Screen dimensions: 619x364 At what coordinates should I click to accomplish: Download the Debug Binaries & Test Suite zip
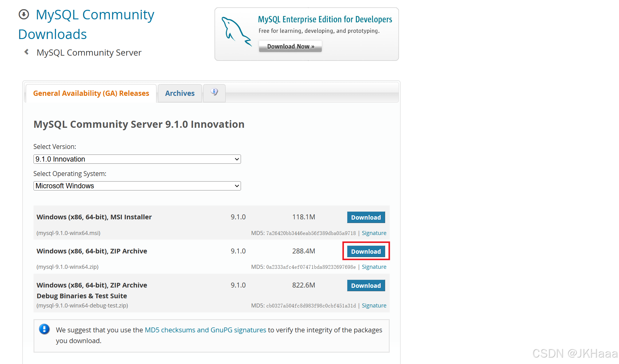point(366,286)
